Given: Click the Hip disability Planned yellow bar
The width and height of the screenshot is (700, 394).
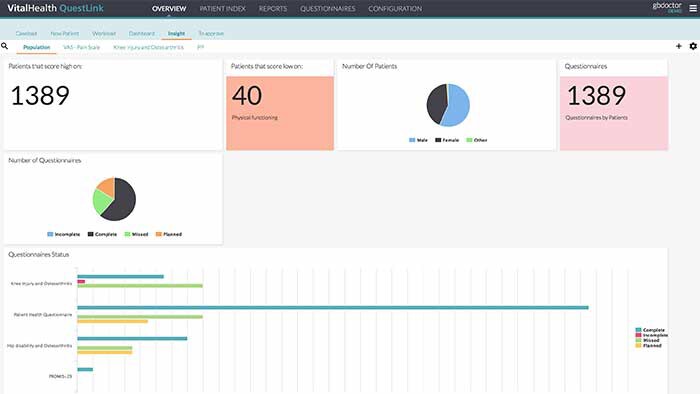Looking at the screenshot, I should click(105, 353).
